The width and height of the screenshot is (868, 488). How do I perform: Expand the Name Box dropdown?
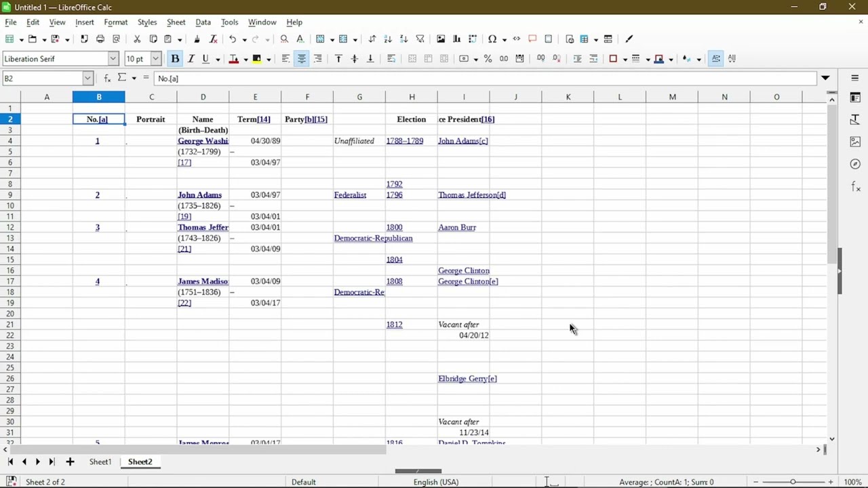(x=87, y=78)
